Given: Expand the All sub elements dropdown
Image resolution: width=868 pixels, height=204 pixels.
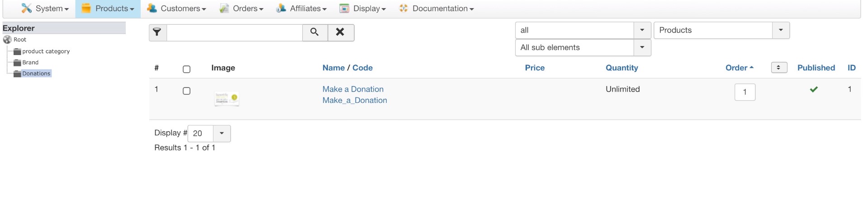Looking at the screenshot, I should pyautogui.click(x=642, y=47).
